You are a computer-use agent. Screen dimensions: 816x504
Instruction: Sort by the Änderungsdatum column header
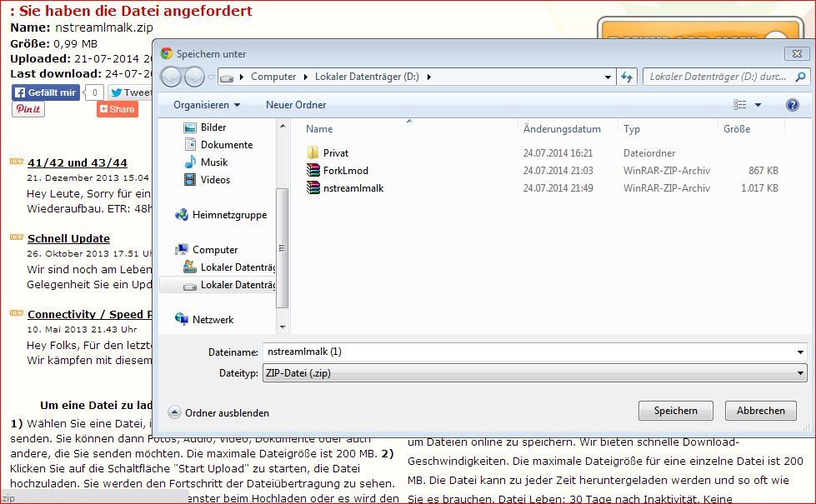click(562, 129)
